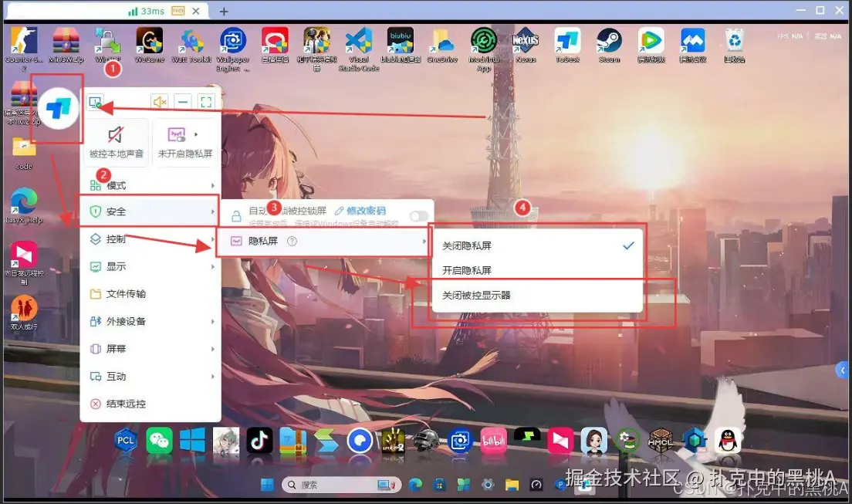
Task: Open the code folder on the desktop
Action: click(x=24, y=154)
